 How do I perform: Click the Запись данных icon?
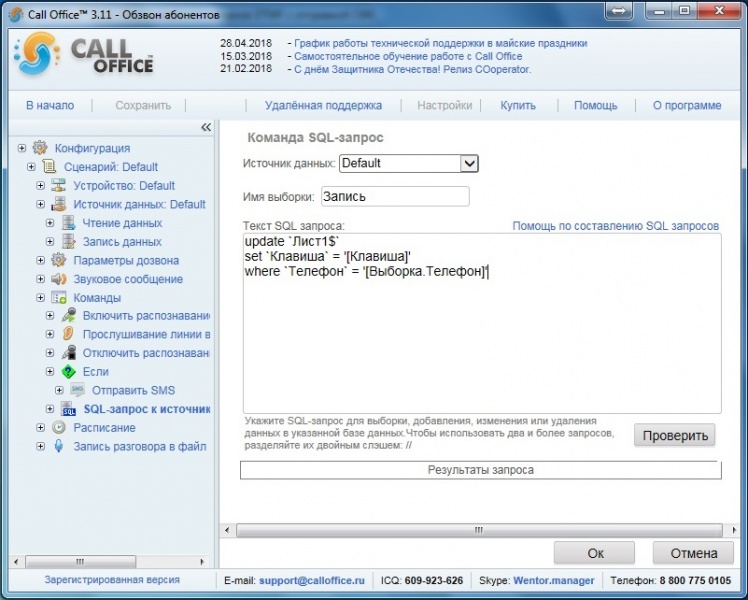[x=68, y=241]
